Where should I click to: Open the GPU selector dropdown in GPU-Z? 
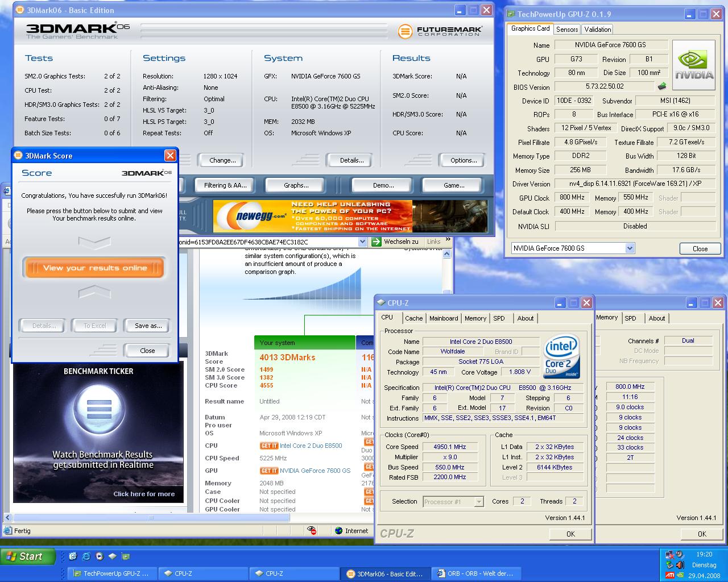pos(630,248)
